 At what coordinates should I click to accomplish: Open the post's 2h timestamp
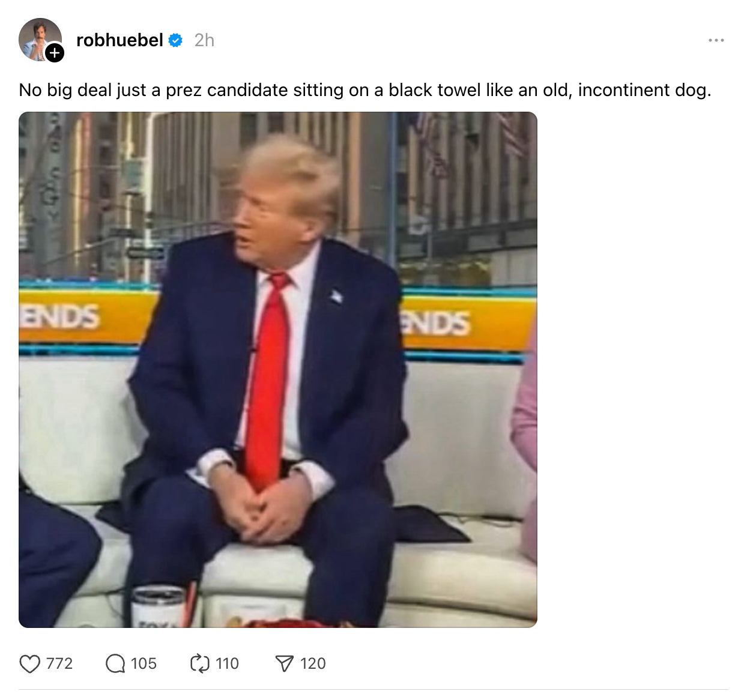[204, 40]
